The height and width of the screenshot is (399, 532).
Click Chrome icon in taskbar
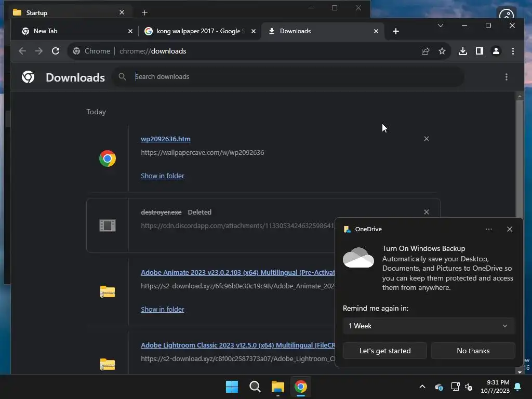coord(301,387)
